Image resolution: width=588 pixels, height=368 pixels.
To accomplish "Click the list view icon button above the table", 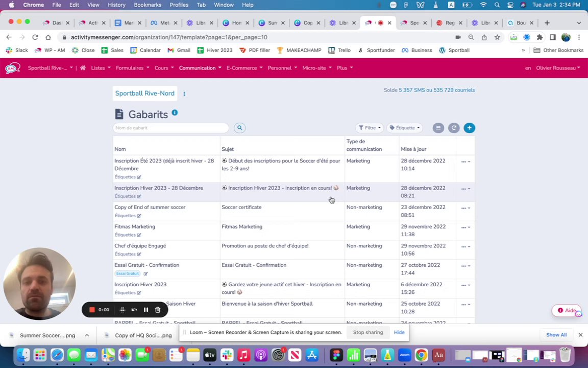I will [x=438, y=128].
